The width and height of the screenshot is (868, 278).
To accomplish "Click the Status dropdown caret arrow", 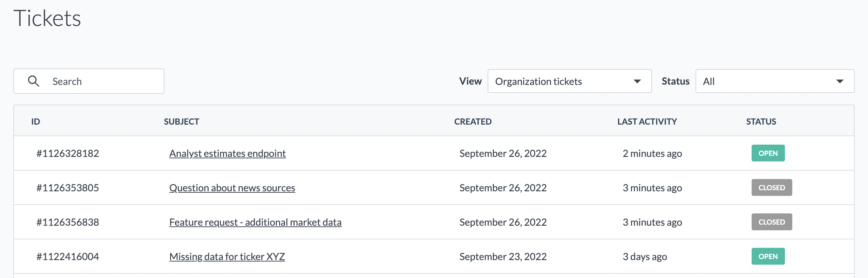I will (840, 81).
